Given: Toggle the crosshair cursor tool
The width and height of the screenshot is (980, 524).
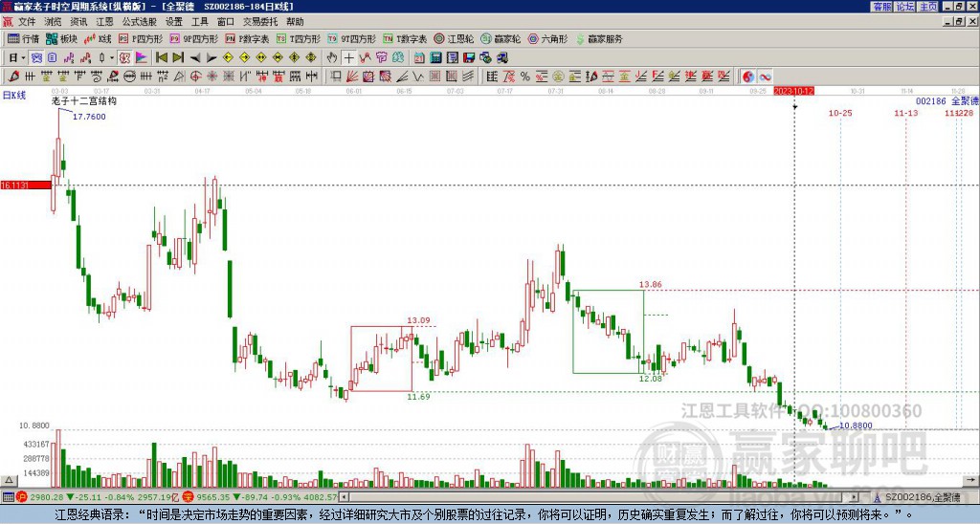Looking at the screenshot, I should tap(348, 57).
